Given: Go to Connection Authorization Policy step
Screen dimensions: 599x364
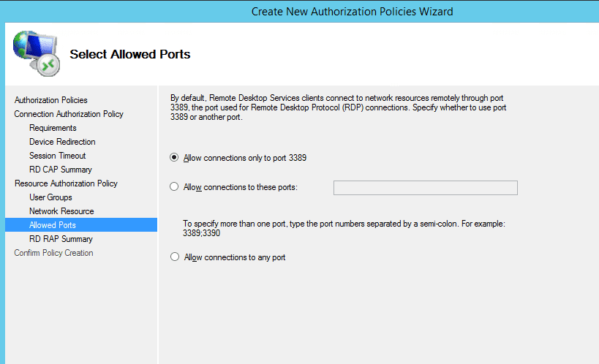Looking at the screenshot, I should (x=69, y=114).
